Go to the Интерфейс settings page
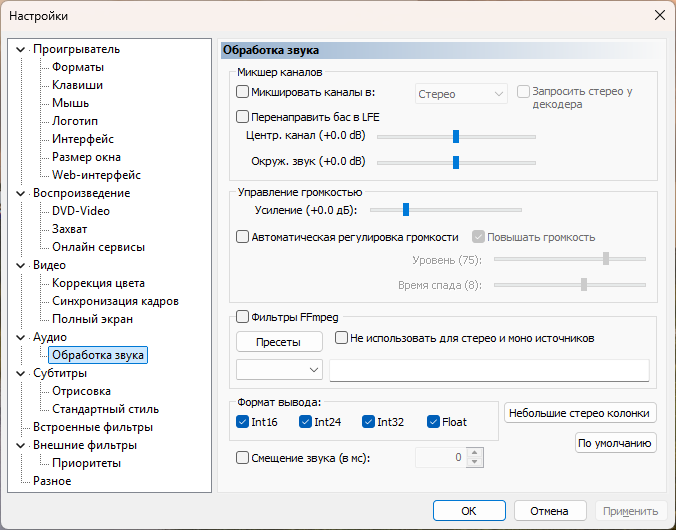The width and height of the screenshot is (676, 530). pos(83,139)
